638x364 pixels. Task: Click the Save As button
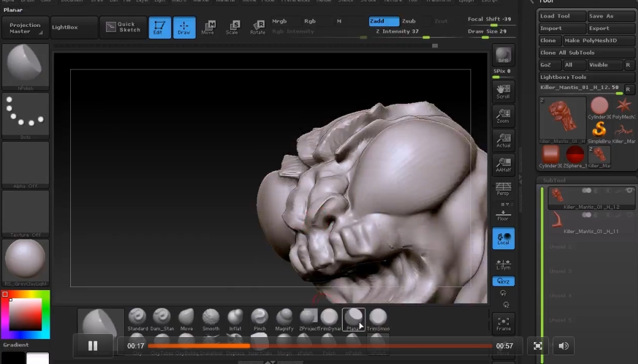pyautogui.click(x=611, y=16)
